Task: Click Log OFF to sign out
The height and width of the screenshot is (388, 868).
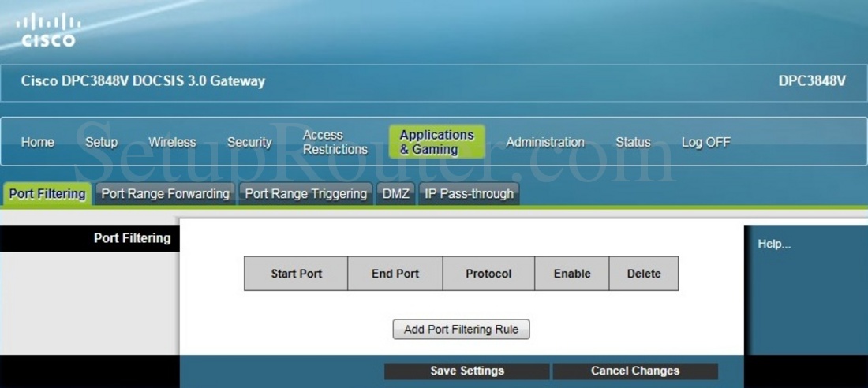Action: (x=706, y=142)
